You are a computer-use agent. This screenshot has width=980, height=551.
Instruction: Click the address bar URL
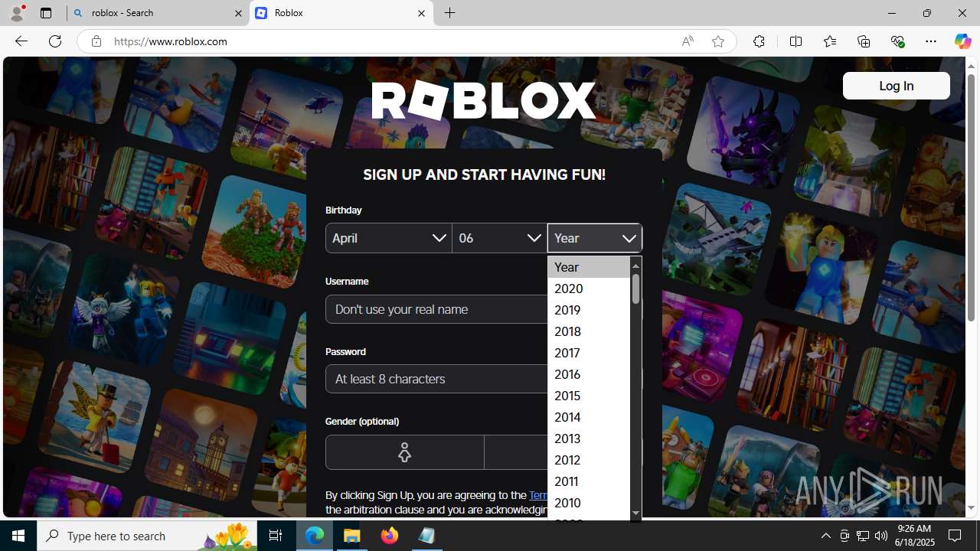coord(171,41)
